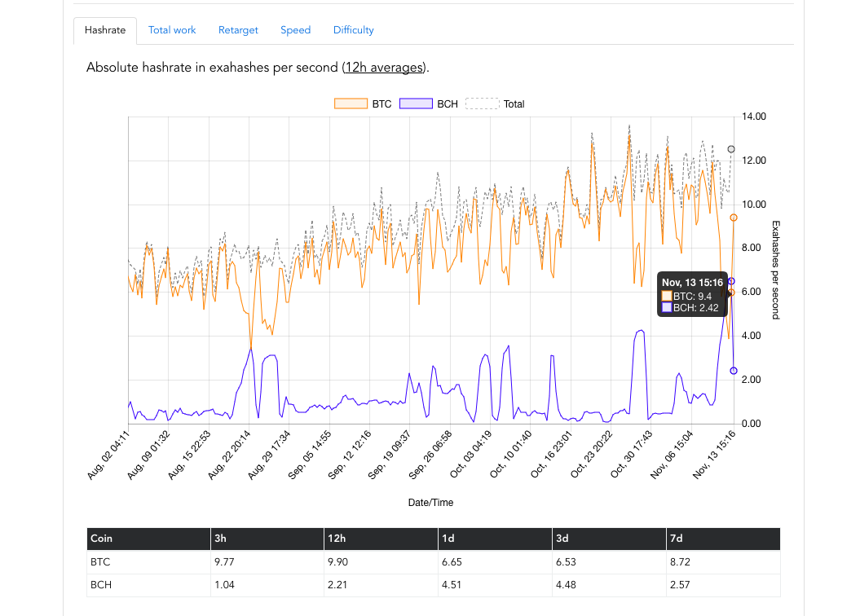Select the Hashrate tab
860x616 pixels.
[x=105, y=30]
